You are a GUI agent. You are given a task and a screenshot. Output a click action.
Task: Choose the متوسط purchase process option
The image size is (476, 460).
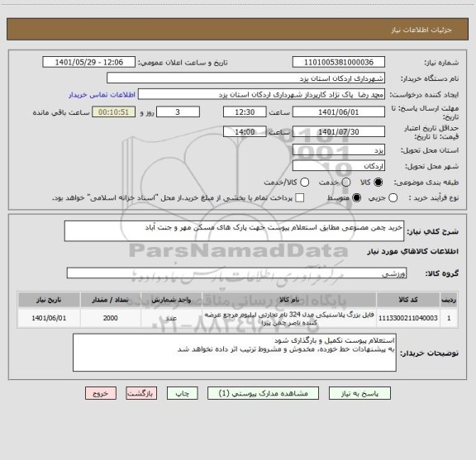[x=356, y=198]
